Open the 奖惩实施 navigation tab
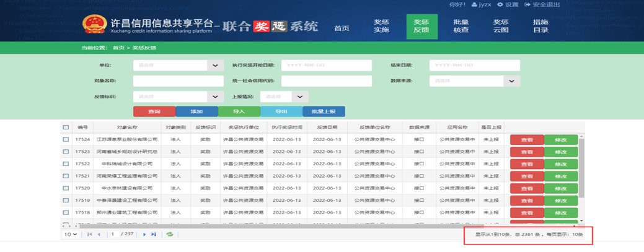This screenshot has width=644, height=252. click(x=381, y=26)
